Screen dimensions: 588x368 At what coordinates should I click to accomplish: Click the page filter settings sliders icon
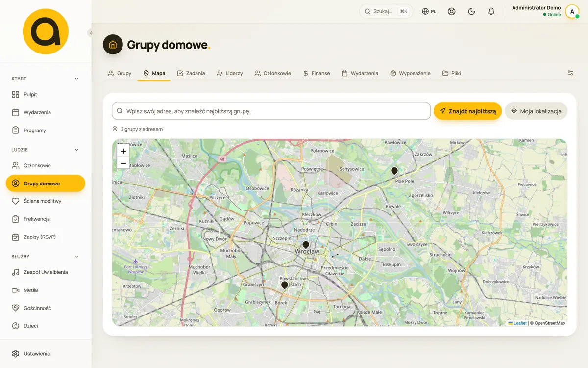(570, 73)
